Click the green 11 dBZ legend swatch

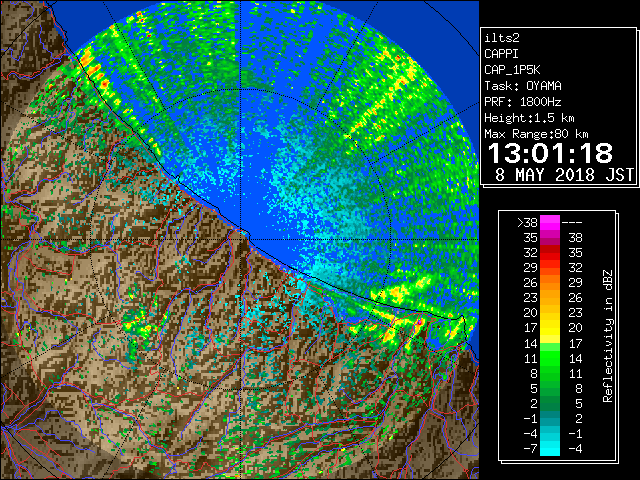(x=550, y=358)
